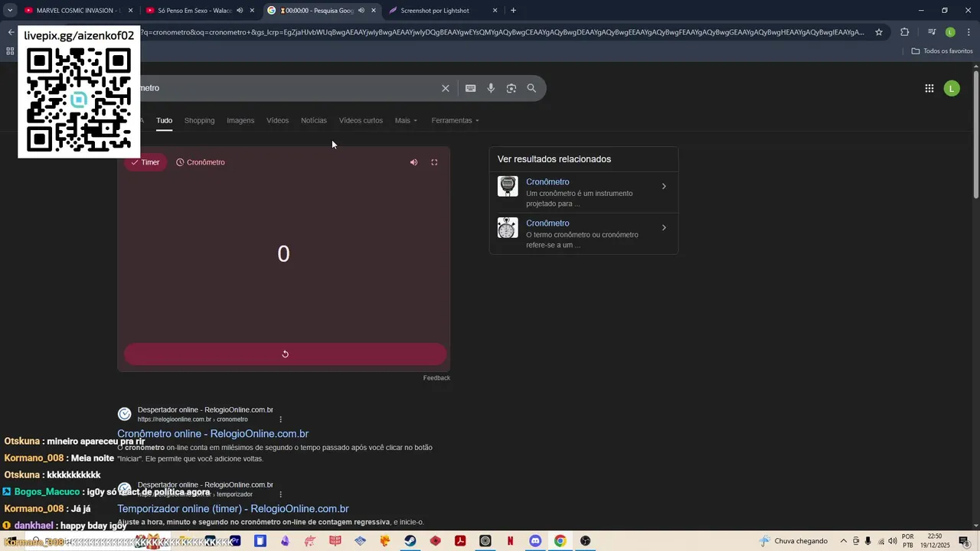
Task: Open the related Cronômetro result about 'O termo cronômetro'
Action: [x=547, y=223]
